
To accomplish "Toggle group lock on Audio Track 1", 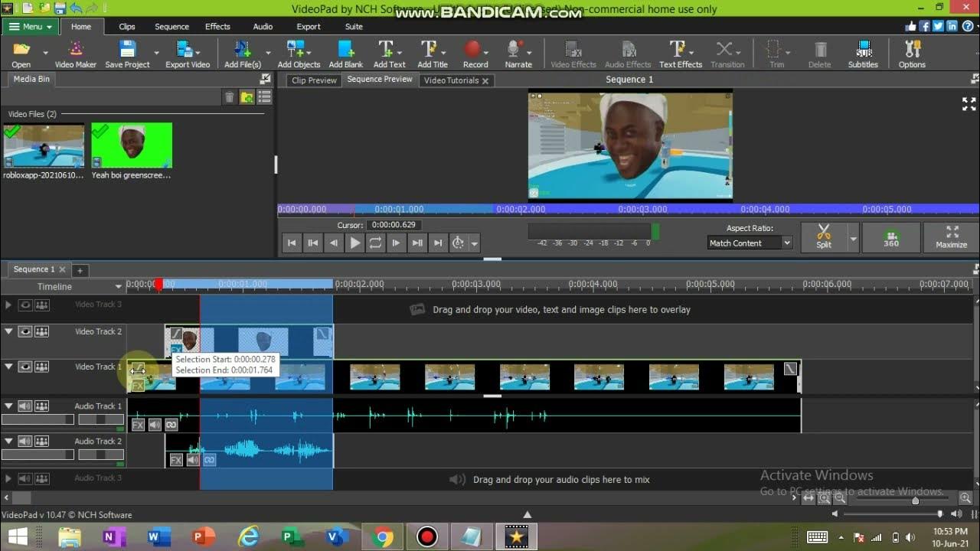I will point(41,406).
